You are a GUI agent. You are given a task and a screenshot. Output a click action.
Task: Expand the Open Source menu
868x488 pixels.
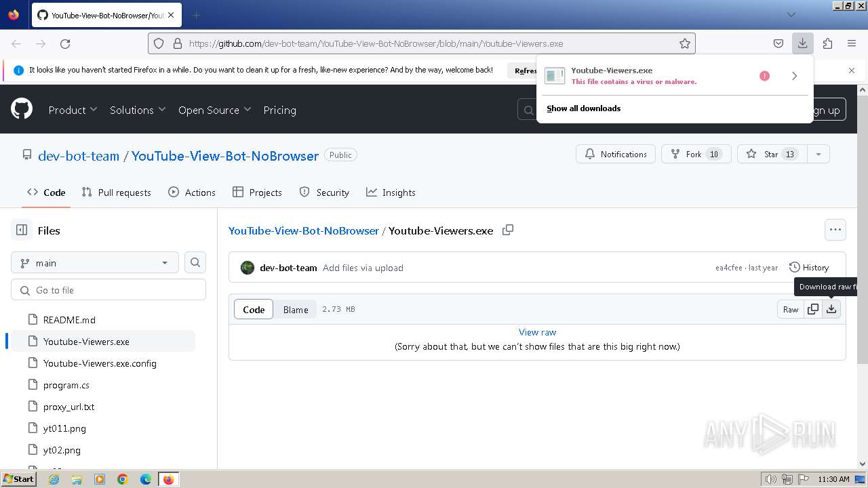214,110
